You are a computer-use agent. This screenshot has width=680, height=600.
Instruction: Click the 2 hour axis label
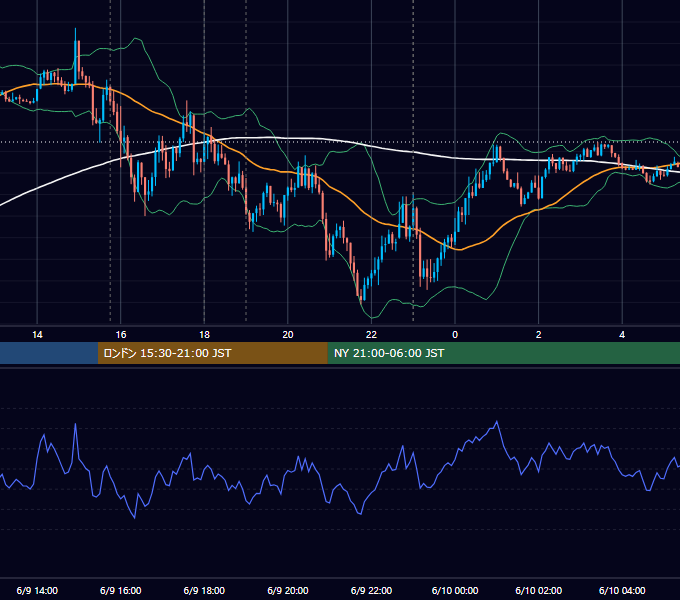click(x=539, y=335)
